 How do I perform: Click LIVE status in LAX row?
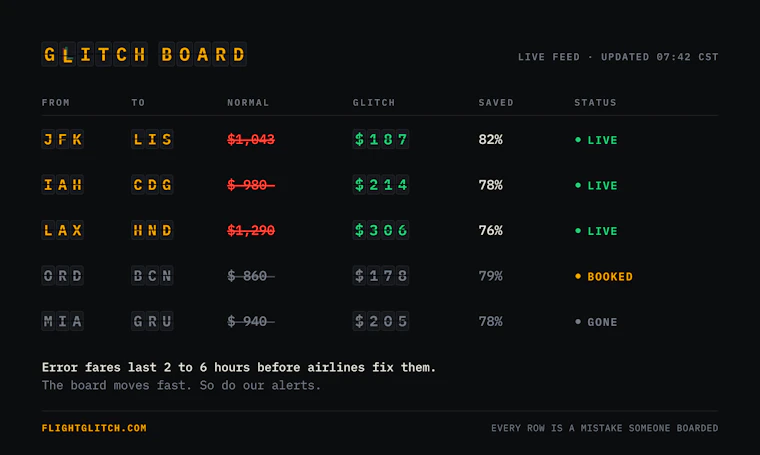click(596, 231)
